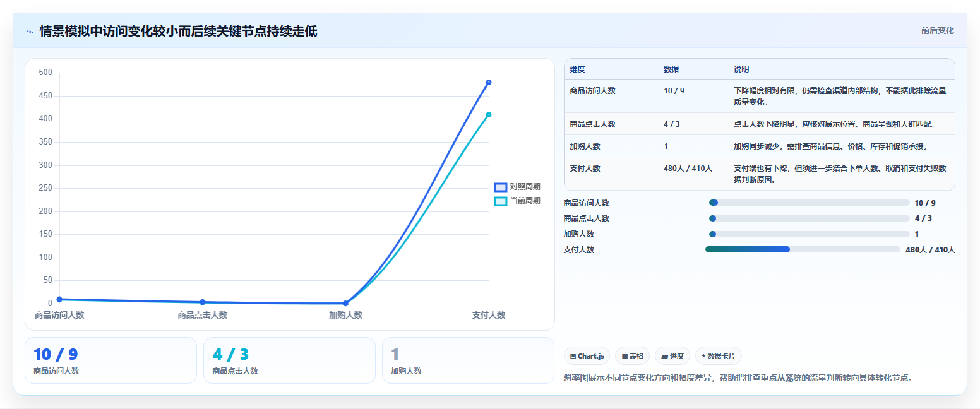Viewport: 980px width, 409px height.
Task: Click the title 情景模拟中访问变化较小而后续关键节点持续走低
Action: [x=178, y=30]
